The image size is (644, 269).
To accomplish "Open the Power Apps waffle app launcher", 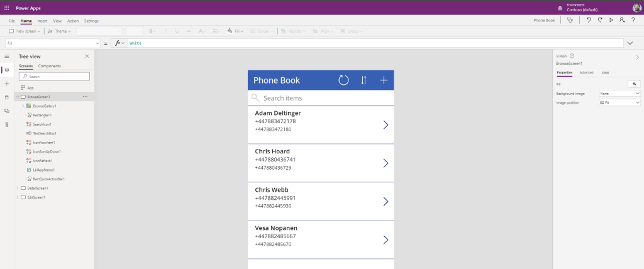I will tap(7, 8).
